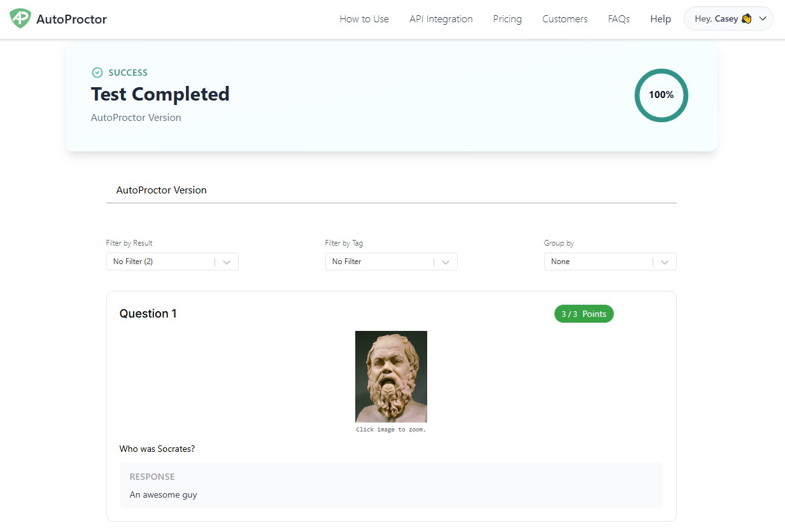Select the AutoProctor Version tab
This screenshot has height=532, width=785.
[x=161, y=190]
